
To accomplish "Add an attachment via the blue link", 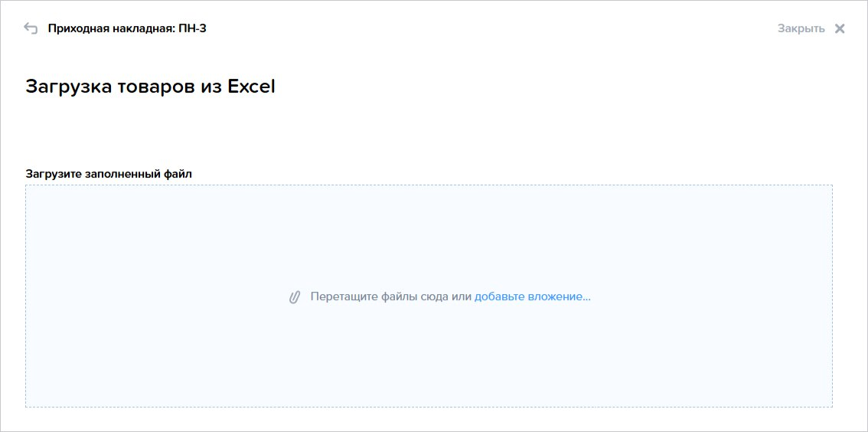I will (533, 296).
